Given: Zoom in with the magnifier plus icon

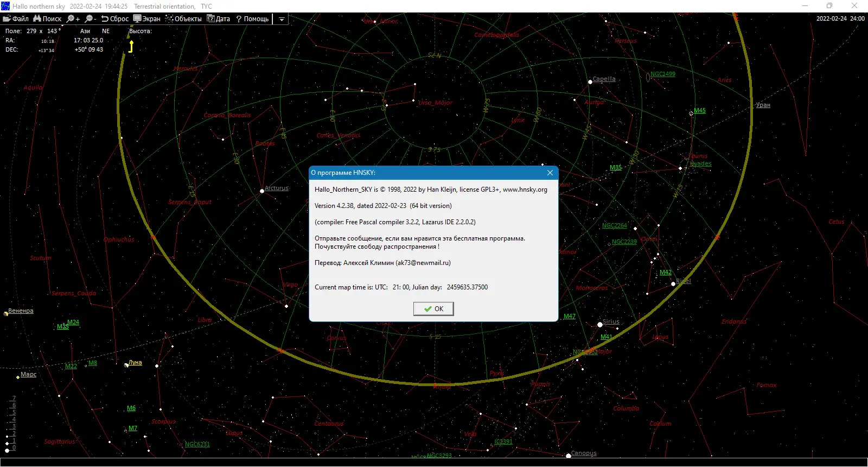Looking at the screenshot, I should 73,19.
